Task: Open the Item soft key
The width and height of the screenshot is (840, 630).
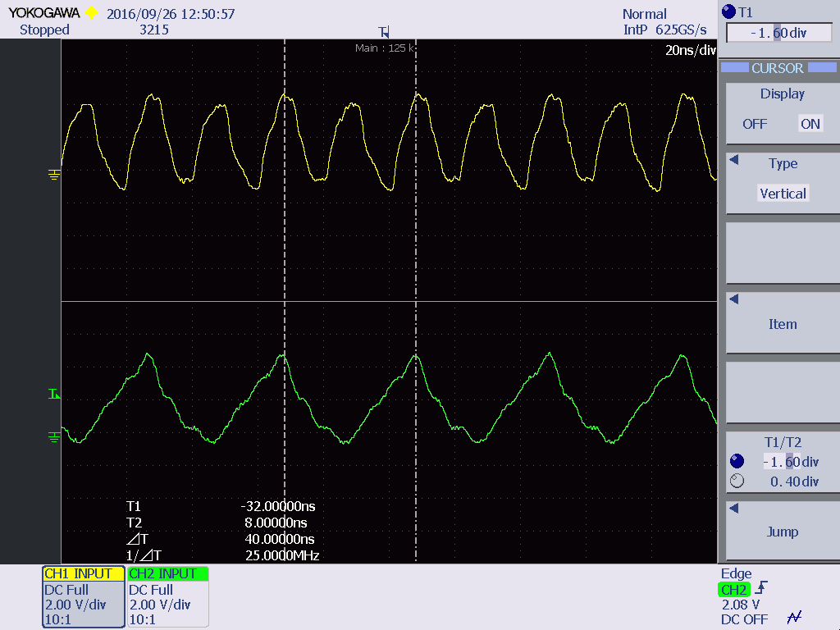Action: [783, 324]
